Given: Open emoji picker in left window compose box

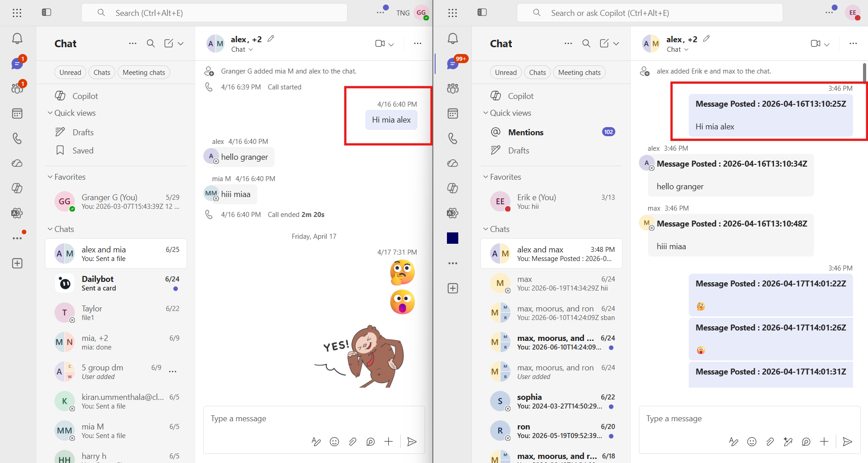Looking at the screenshot, I should tap(334, 442).
